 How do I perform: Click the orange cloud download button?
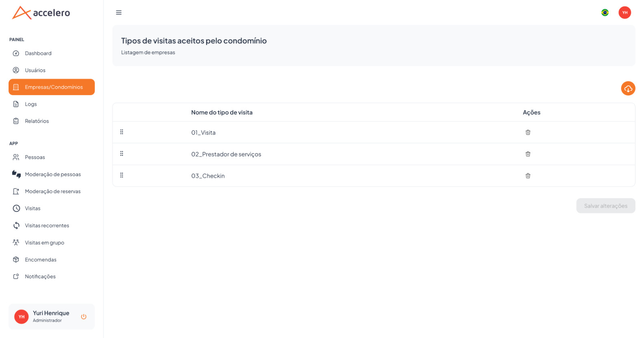click(x=628, y=89)
